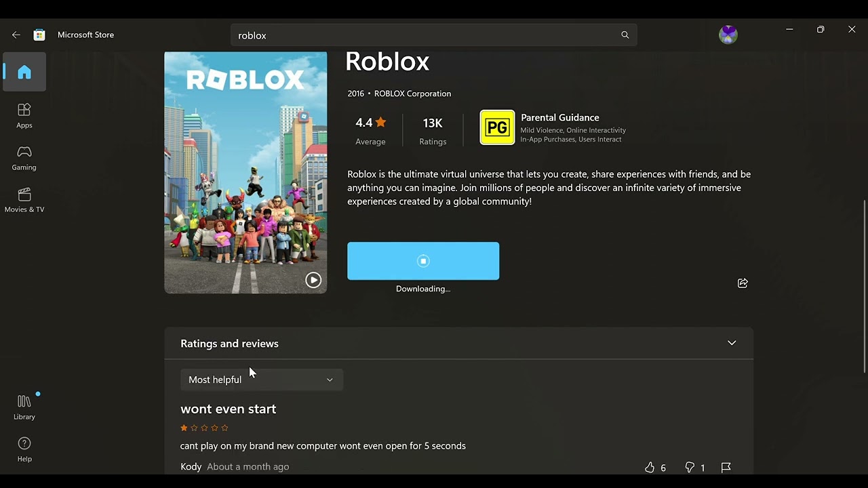The height and width of the screenshot is (488, 868).
Task: Click the 'wont even start' review title
Action: [228, 409]
